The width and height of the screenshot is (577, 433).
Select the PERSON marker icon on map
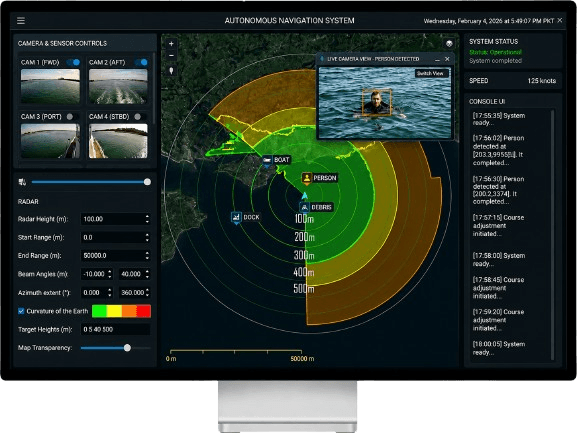tap(307, 178)
